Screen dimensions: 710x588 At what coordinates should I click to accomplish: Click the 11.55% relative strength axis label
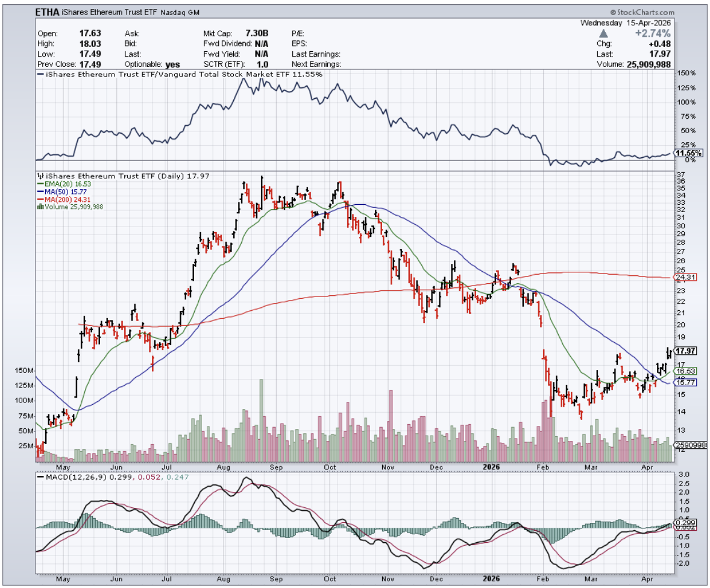tap(688, 154)
